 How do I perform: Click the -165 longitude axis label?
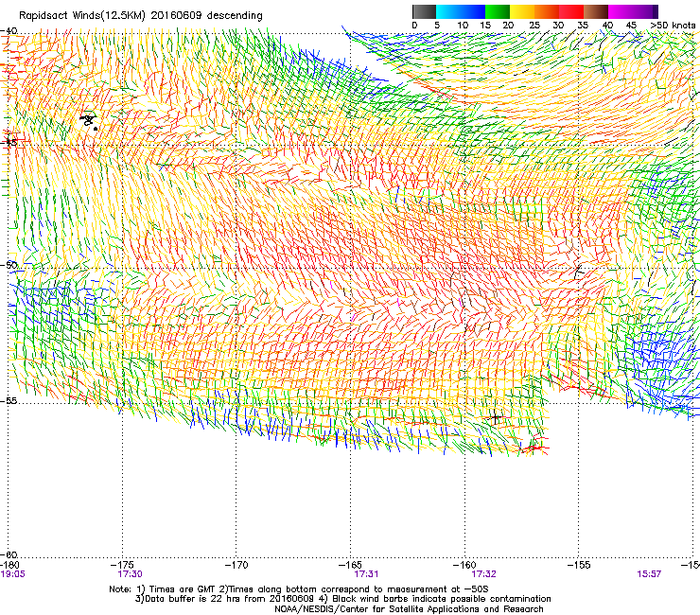[350, 565]
